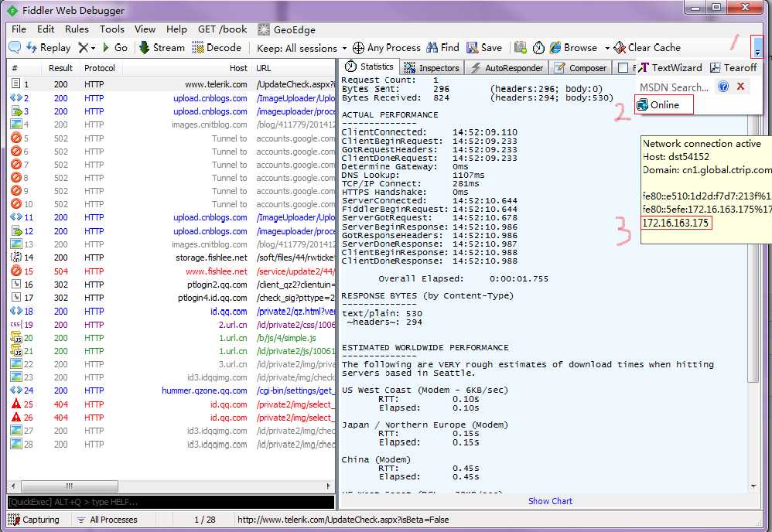772x532 pixels.
Task: Click image icon of session 4
Action: coord(16,124)
